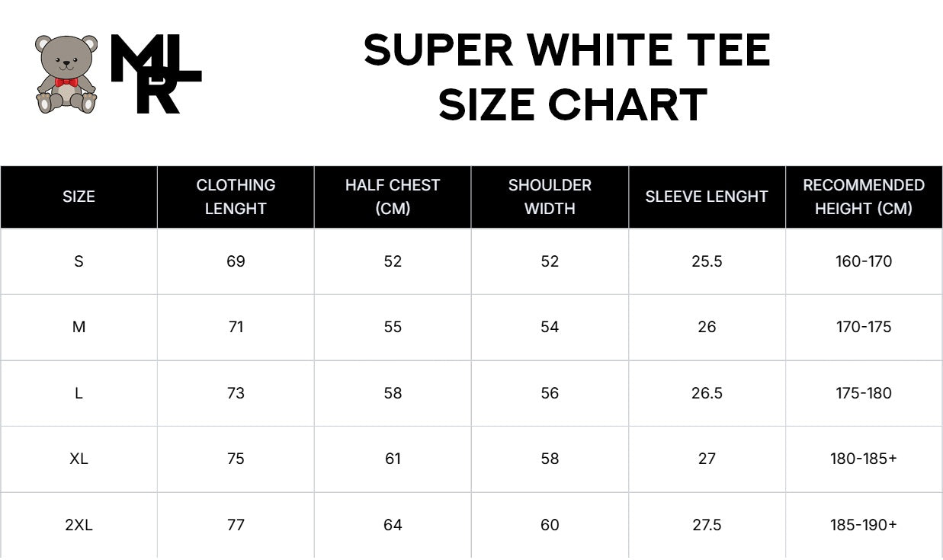Click the MLR brand logo
Screen dimensions: 943x560
[x=156, y=75]
